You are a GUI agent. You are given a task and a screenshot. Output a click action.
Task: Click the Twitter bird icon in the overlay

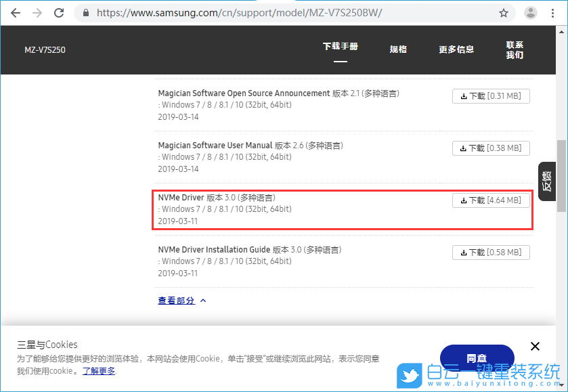(x=409, y=376)
